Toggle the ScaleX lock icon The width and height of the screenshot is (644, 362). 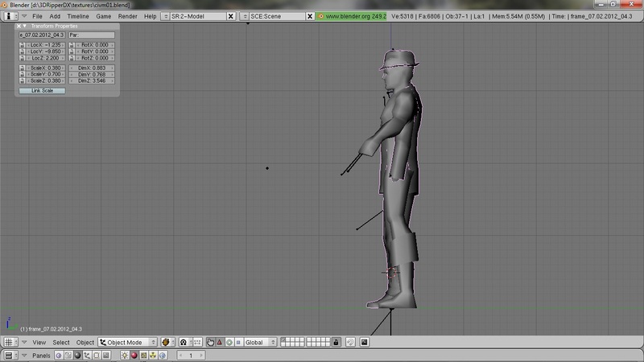(x=22, y=68)
